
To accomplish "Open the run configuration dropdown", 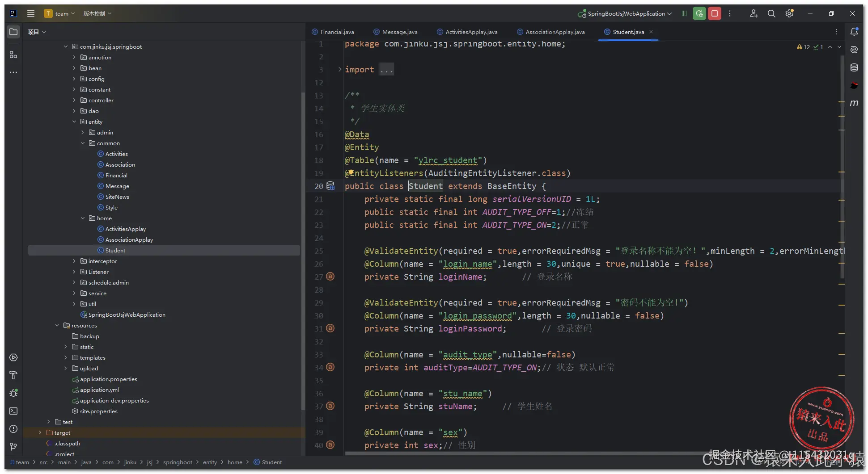I will (x=625, y=13).
